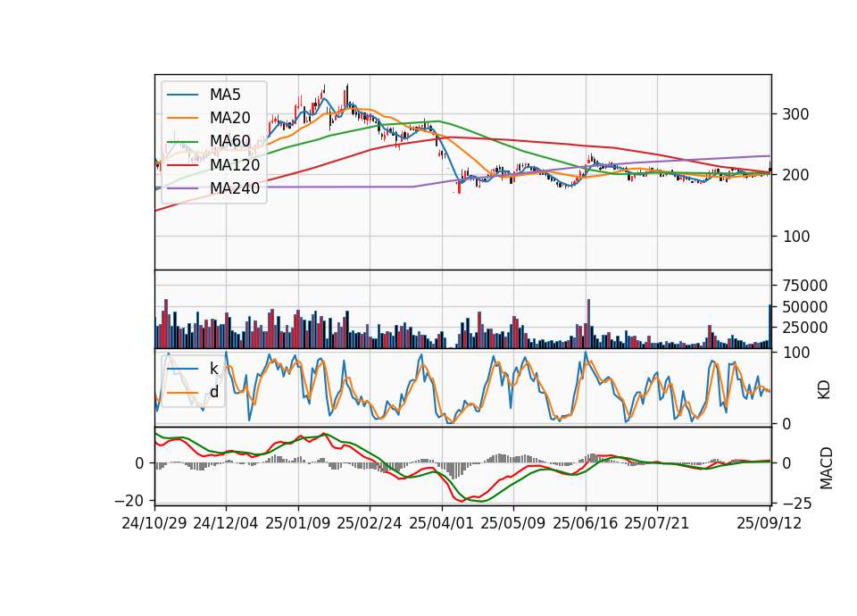Click the d label in KD legend
The width and height of the screenshot is (857, 616).
[x=213, y=392]
